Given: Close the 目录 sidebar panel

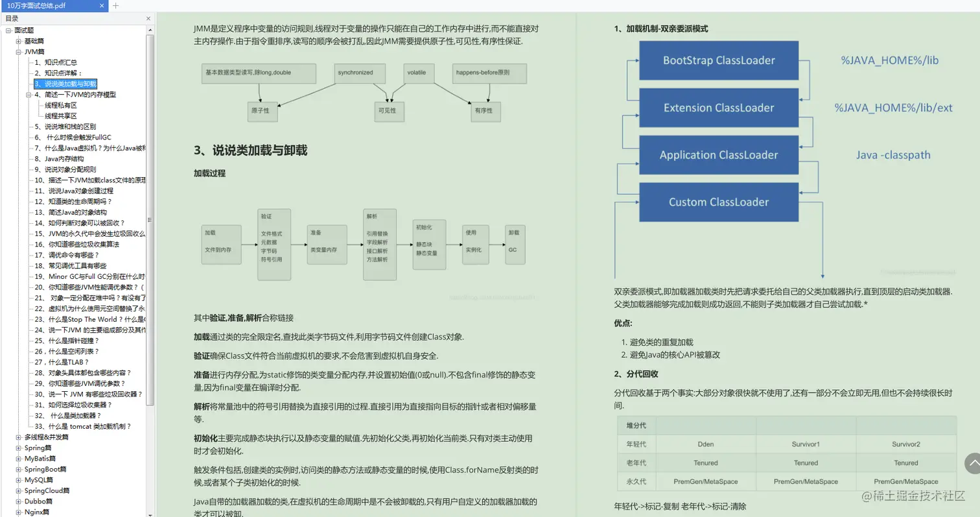Looking at the screenshot, I should tap(147, 18).
